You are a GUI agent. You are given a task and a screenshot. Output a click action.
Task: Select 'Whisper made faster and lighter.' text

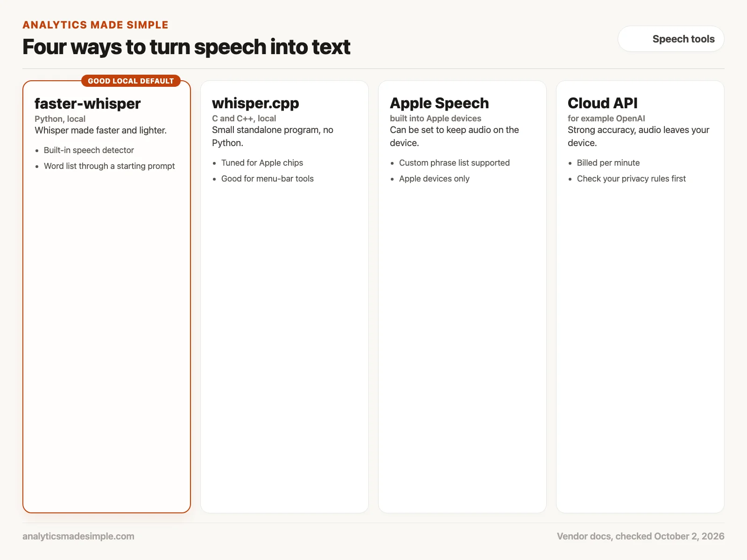101,130
